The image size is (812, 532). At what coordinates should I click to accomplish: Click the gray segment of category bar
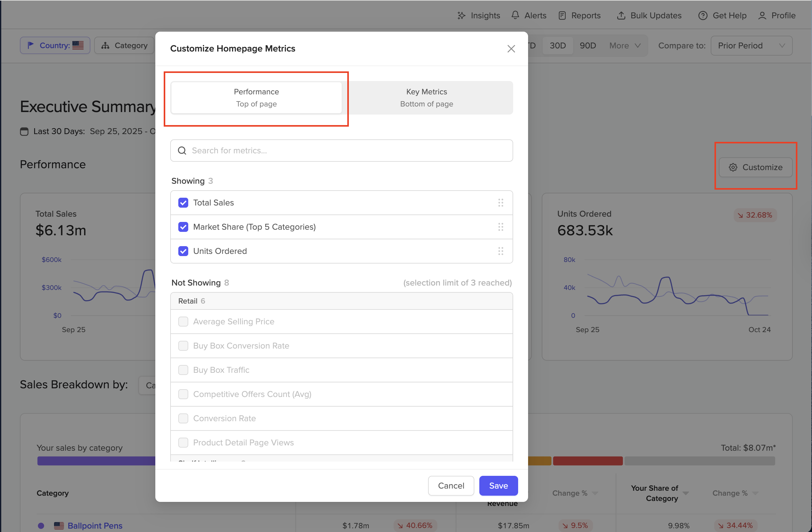point(700,461)
